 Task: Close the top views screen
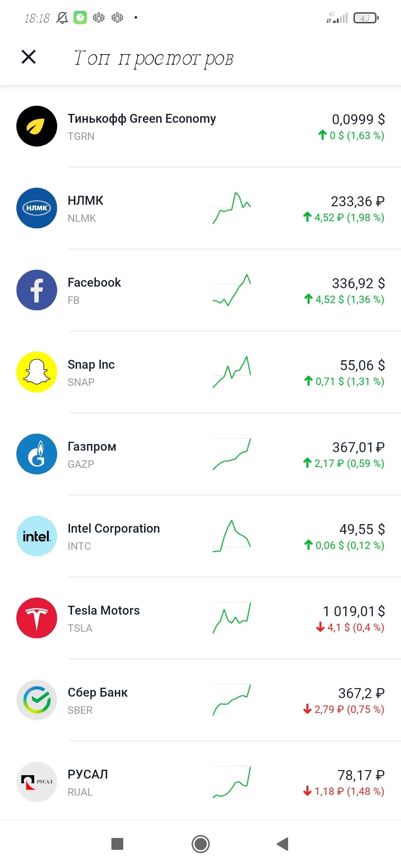coord(29,57)
